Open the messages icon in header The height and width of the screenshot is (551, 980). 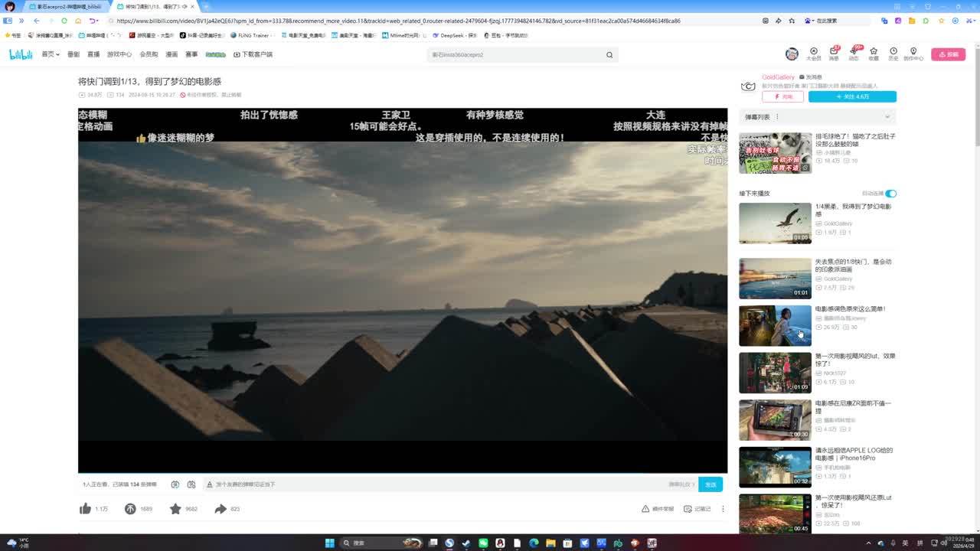click(834, 53)
